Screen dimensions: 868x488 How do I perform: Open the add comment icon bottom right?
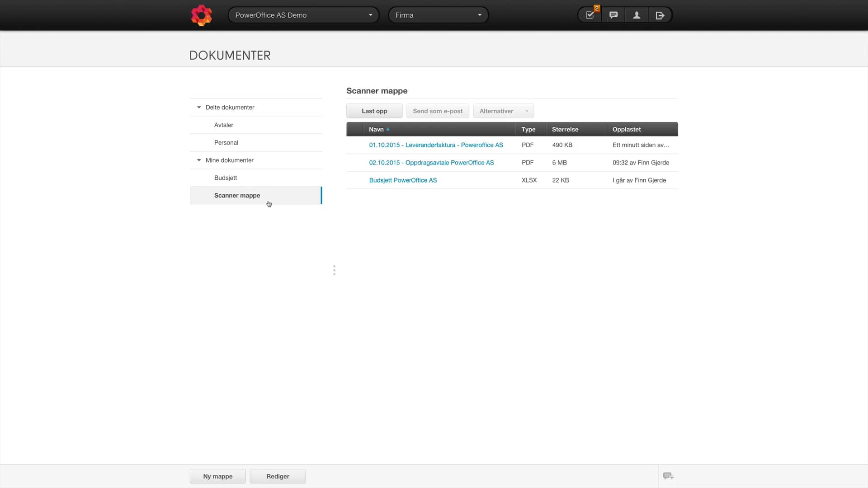tap(668, 476)
